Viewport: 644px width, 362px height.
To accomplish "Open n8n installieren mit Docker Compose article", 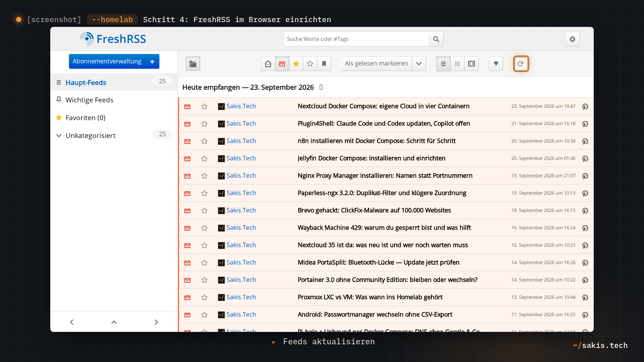I will pos(377,141).
